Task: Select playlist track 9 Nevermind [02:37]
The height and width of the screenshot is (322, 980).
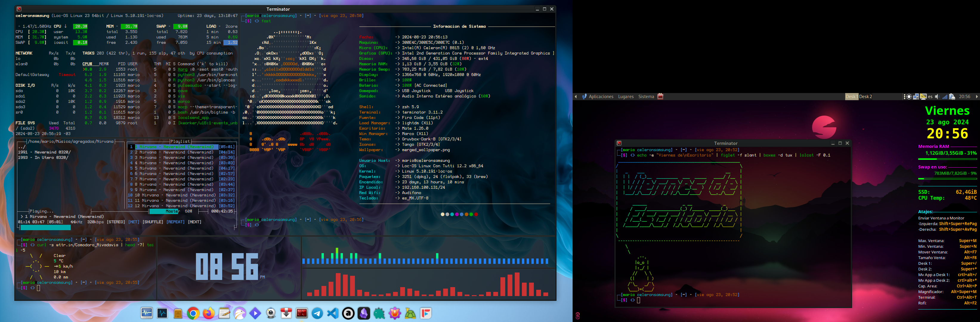Action: (x=181, y=190)
